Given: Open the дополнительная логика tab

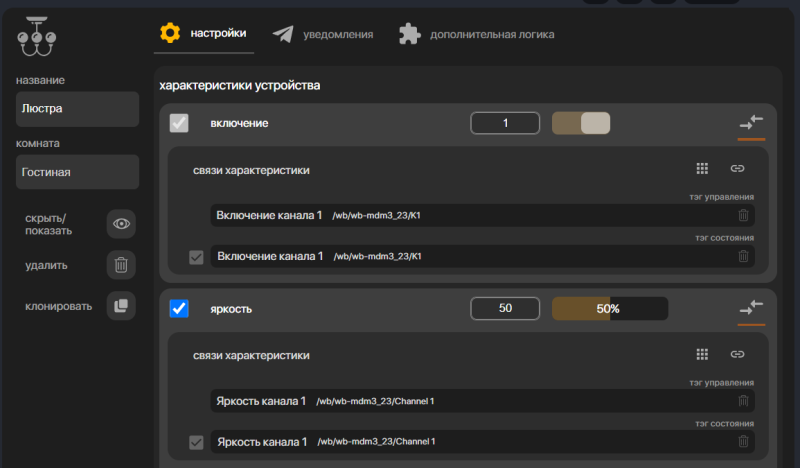Looking at the screenshot, I should tap(477, 34).
